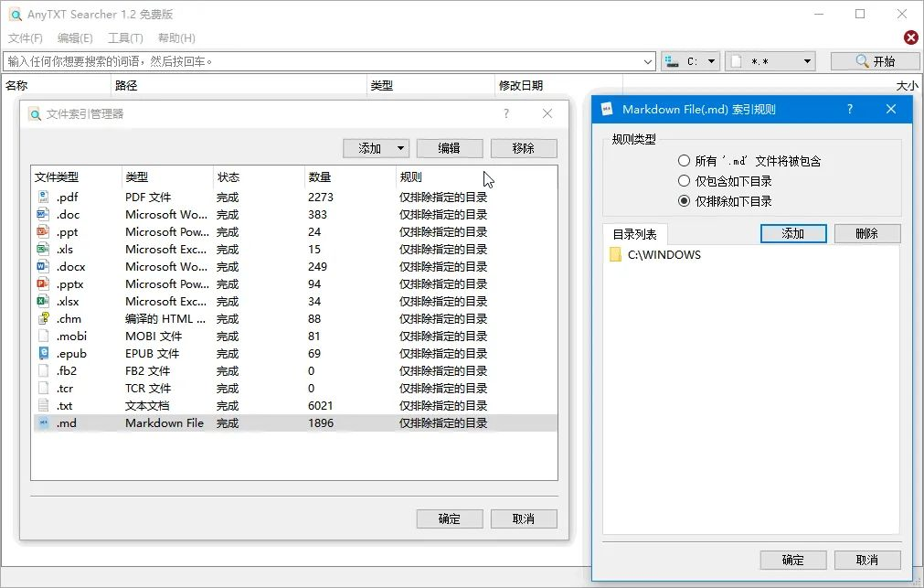Click the 名称 results column header
Viewport: 924px width, 588px height.
pos(56,86)
